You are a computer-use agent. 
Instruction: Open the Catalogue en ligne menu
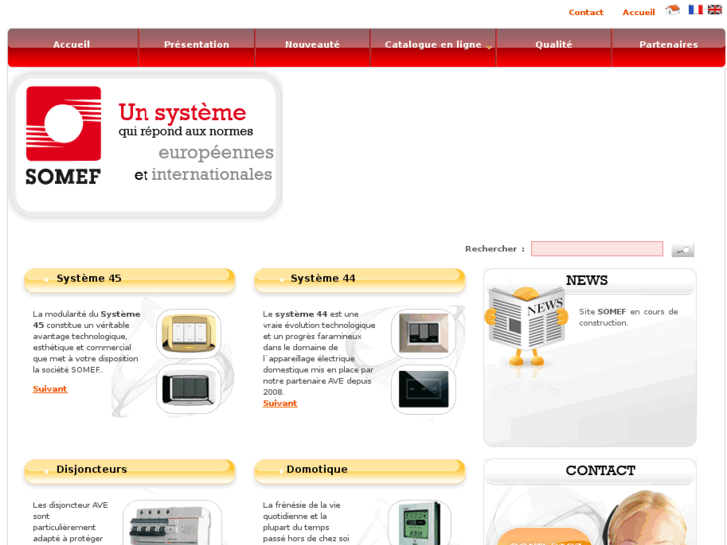[433, 45]
